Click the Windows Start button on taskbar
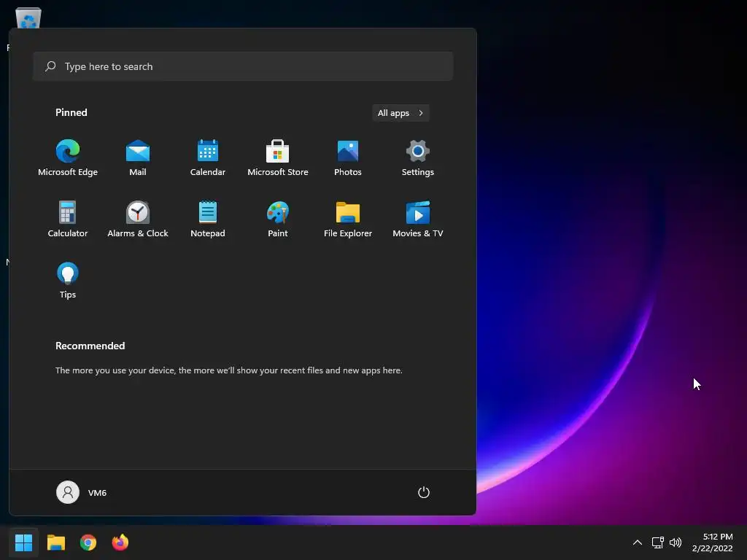The image size is (747, 560). (24, 542)
